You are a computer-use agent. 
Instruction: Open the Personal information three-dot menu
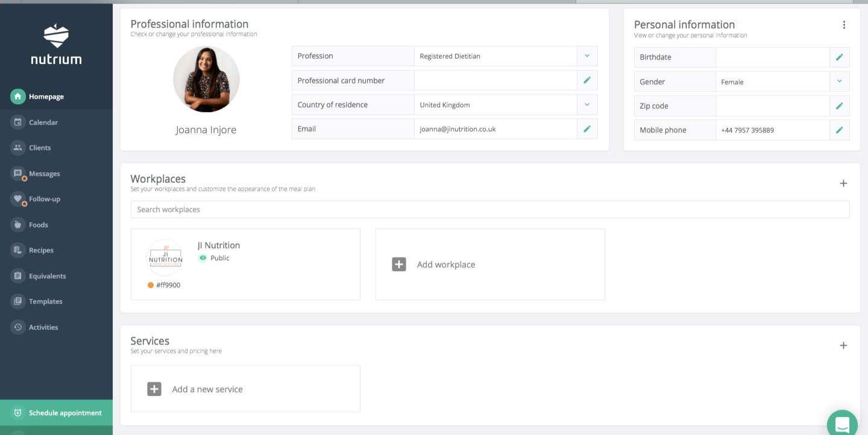pos(844,25)
